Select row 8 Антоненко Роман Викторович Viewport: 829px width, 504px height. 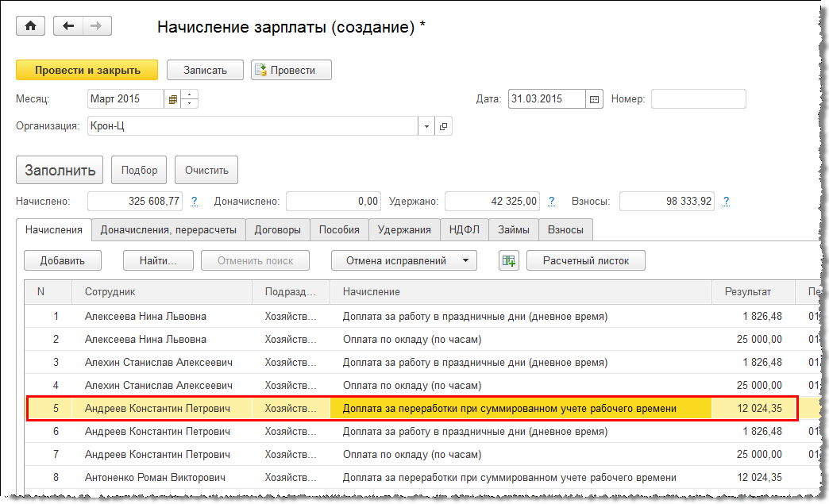[x=157, y=478]
